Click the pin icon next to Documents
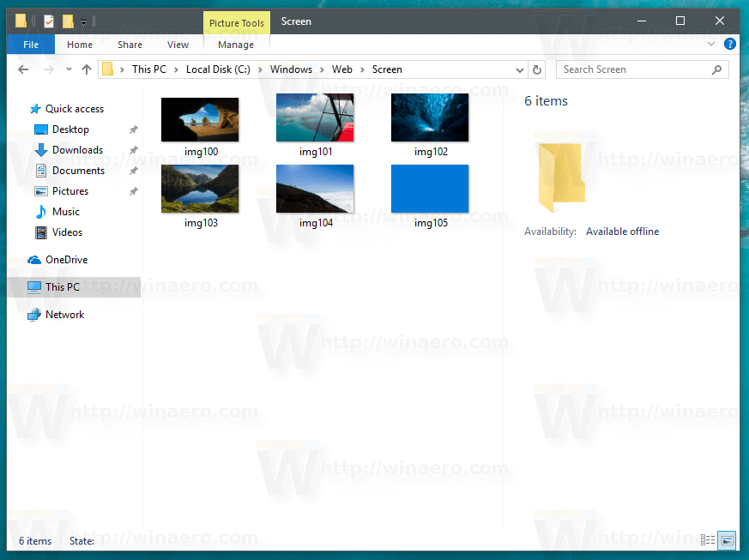Screen dimensions: 749x560 tap(134, 171)
